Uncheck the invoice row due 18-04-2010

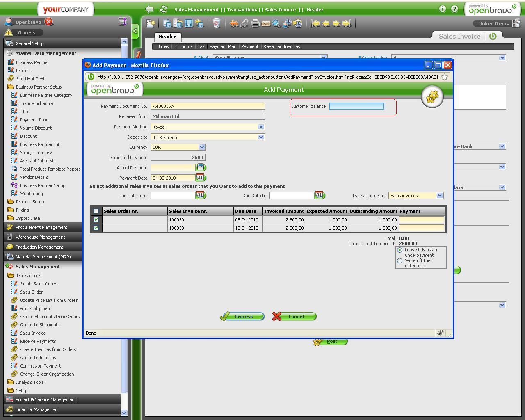(96, 228)
